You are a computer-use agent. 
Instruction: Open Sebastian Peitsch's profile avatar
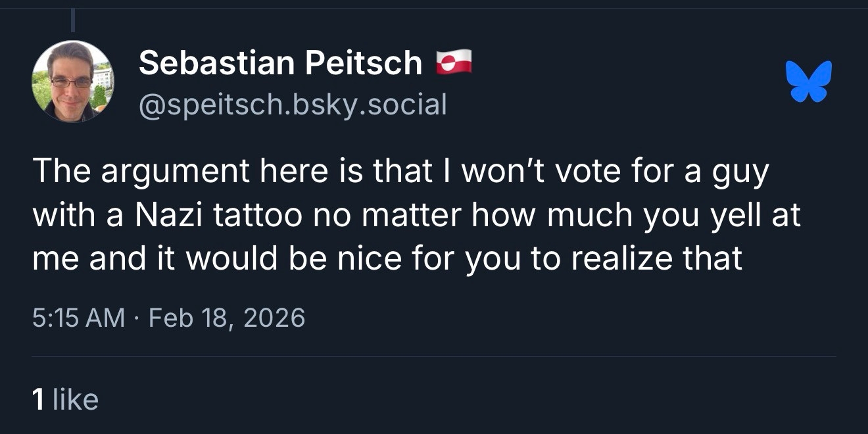[x=72, y=82]
